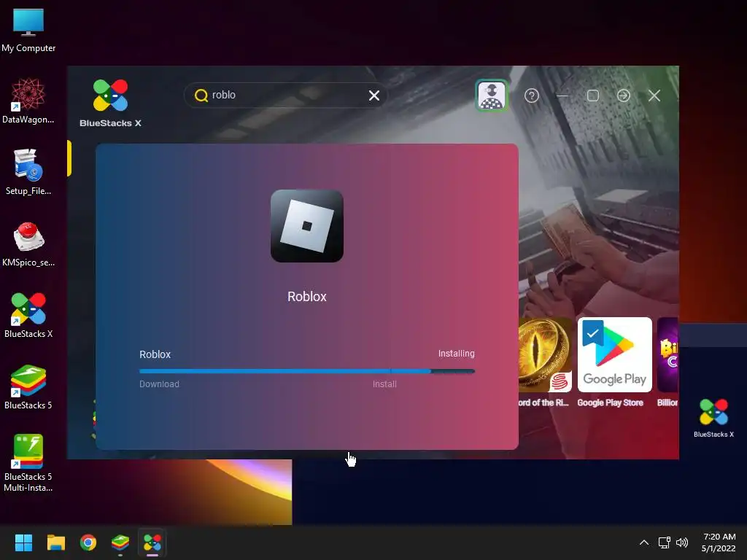The height and width of the screenshot is (560, 747).
Task: Open the Windows Start menu
Action: 23,542
